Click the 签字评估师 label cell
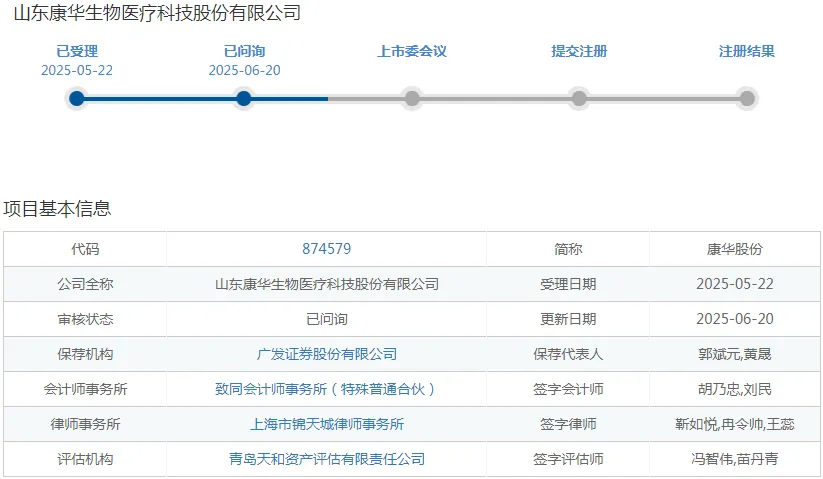This screenshot has height=479, width=823. (568, 459)
